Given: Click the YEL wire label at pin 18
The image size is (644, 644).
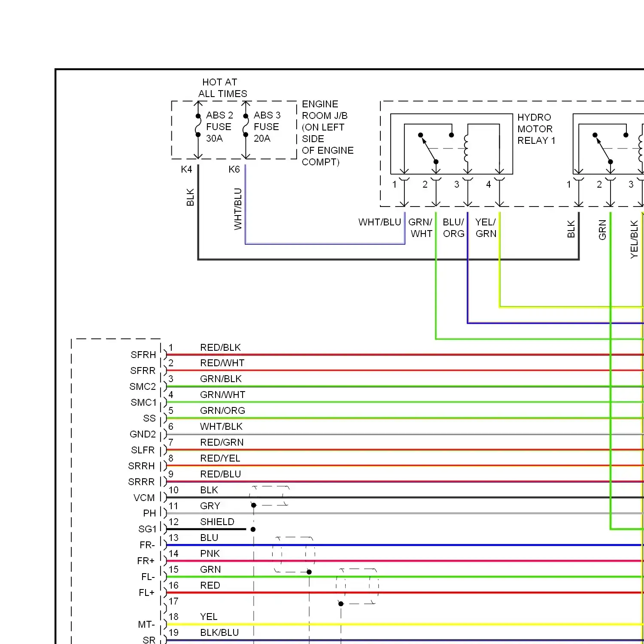Looking at the screenshot, I should click(x=209, y=617).
